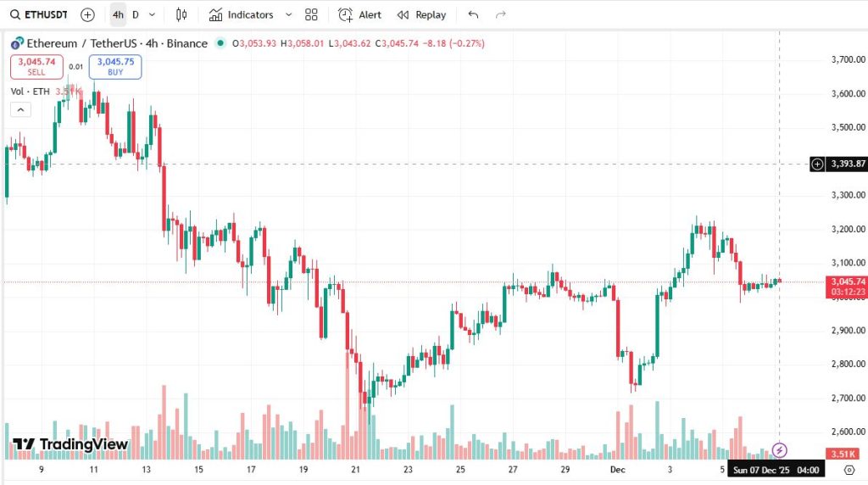Expand the favorite indicators dropdown arrow

click(288, 14)
